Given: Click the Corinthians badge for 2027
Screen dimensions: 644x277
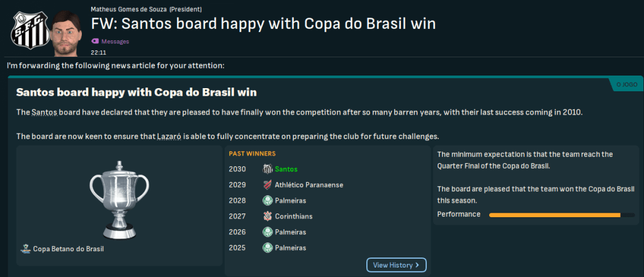Looking at the screenshot, I should click(268, 216).
